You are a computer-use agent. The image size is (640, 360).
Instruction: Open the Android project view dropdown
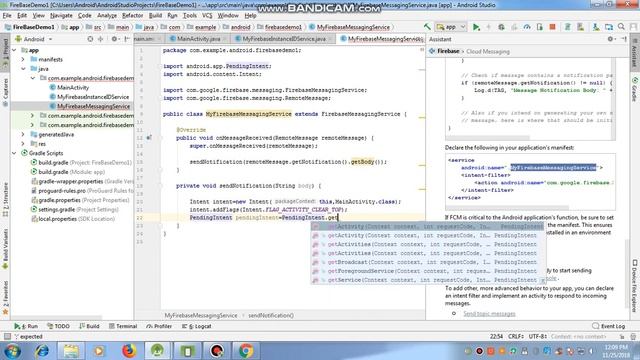pos(34,39)
